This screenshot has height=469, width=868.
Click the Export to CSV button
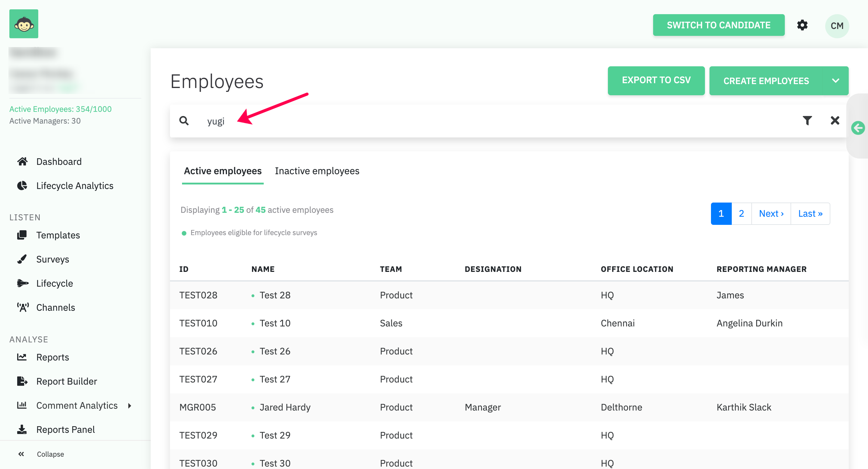point(656,80)
